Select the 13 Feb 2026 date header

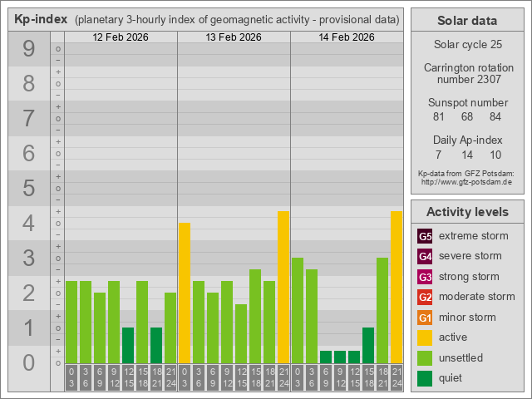pyautogui.click(x=234, y=37)
